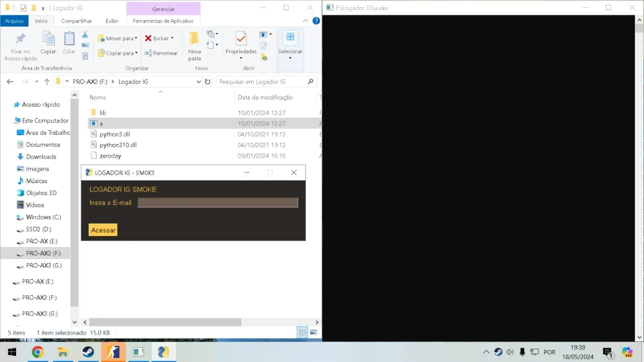The image size is (644, 362).
Task: Open the Arquivo menu
Action: tap(14, 21)
